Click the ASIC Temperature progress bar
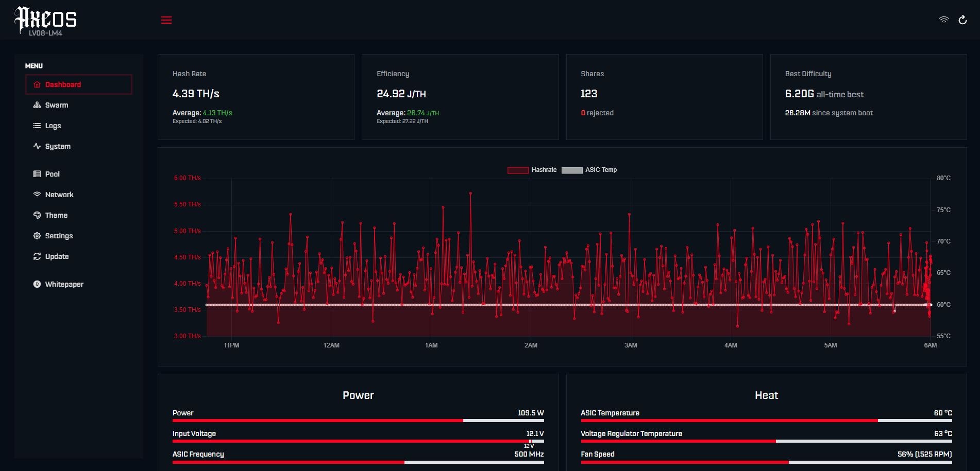 pos(766,421)
